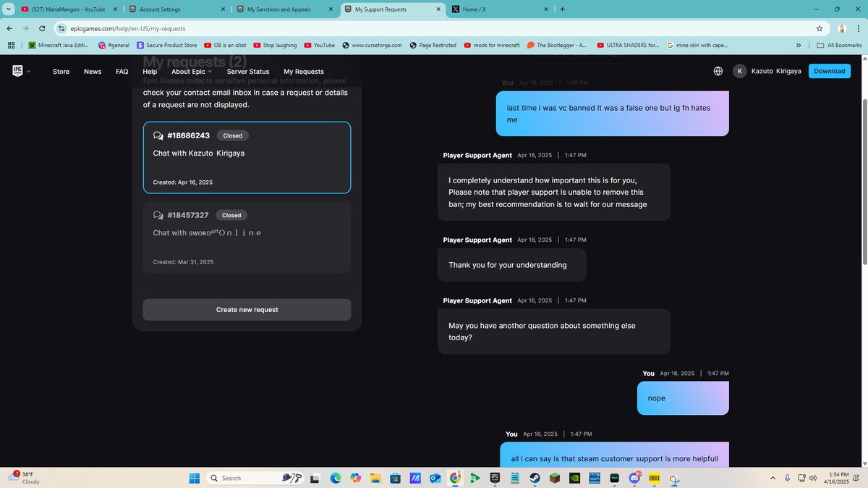Open Microsoft Edge from the taskbar
The image size is (868, 488).
click(336, 478)
